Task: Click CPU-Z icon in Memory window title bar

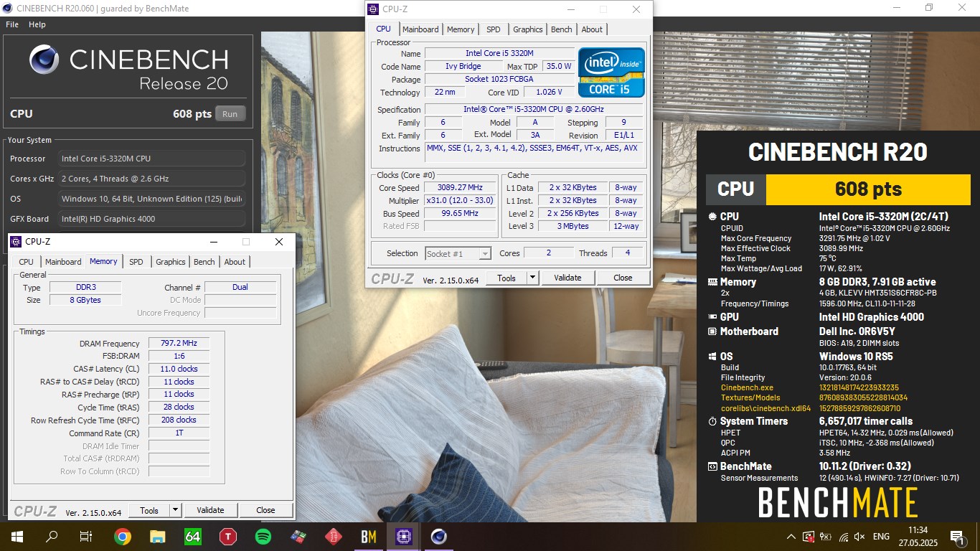Action: [16, 242]
